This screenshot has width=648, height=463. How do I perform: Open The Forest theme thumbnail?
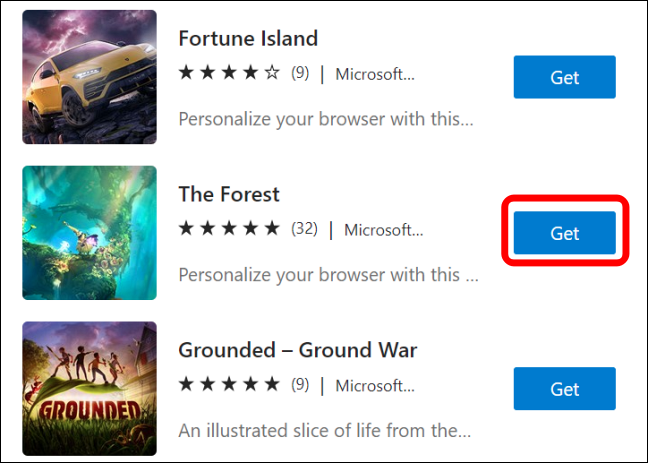(x=89, y=231)
